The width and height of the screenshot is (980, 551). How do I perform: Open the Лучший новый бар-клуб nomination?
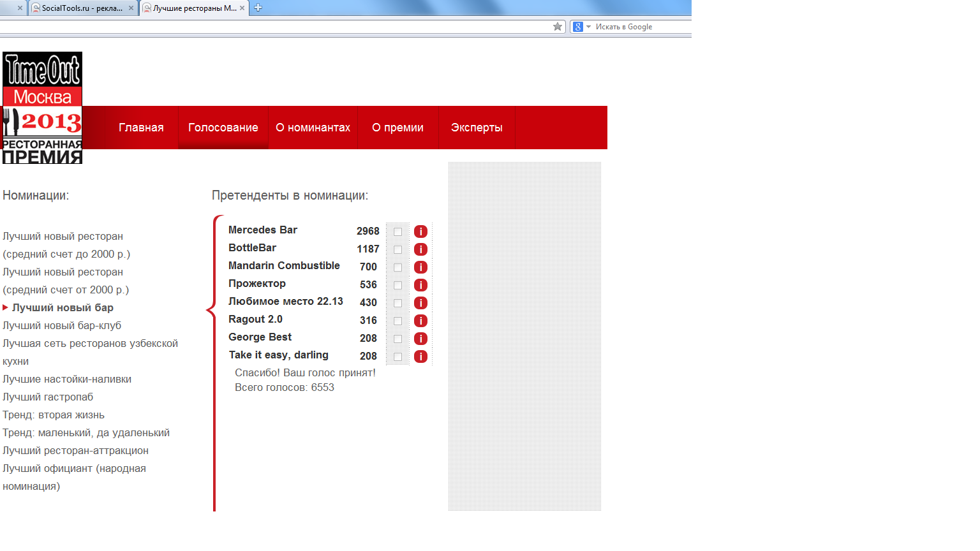click(62, 325)
